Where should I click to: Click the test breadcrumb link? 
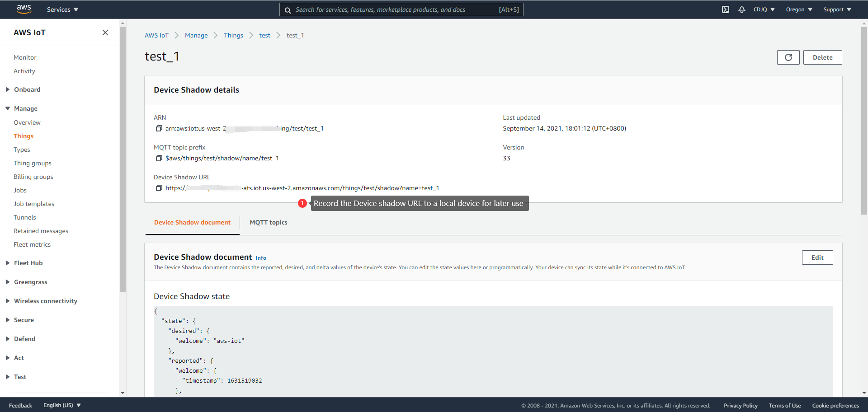click(x=264, y=35)
